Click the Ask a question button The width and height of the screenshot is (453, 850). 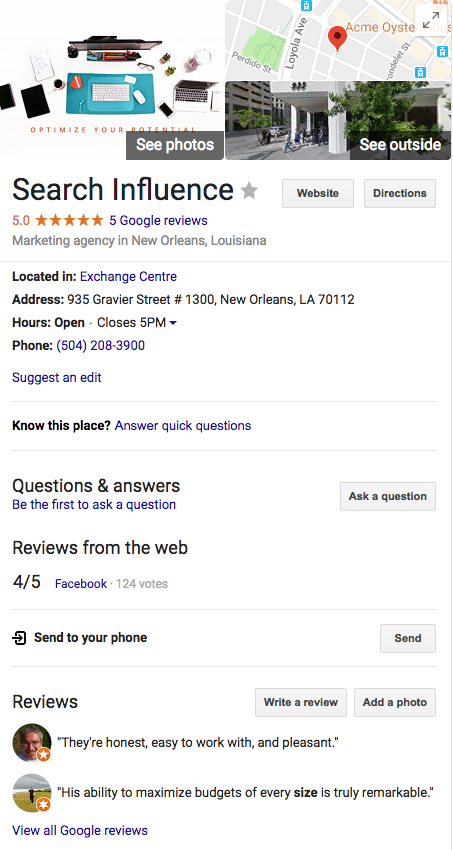point(388,497)
